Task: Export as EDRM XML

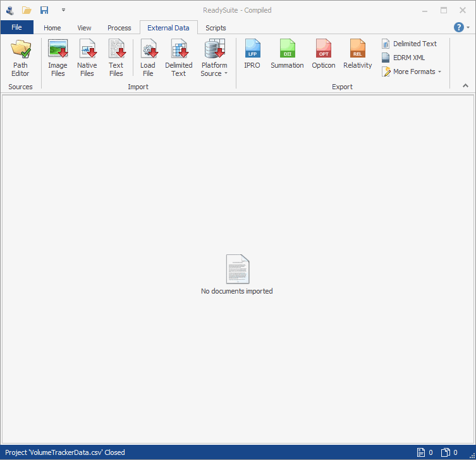Action: click(403, 58)
